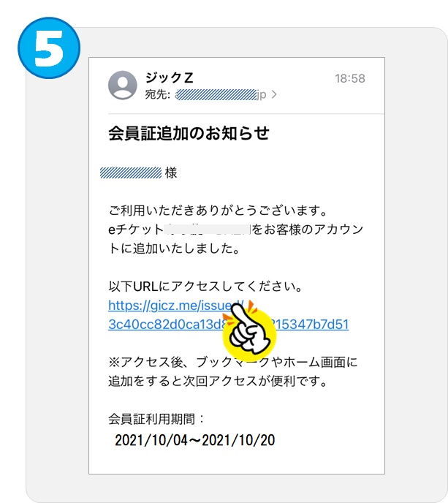Click the redacted customer name before 様

click(131, 173)
